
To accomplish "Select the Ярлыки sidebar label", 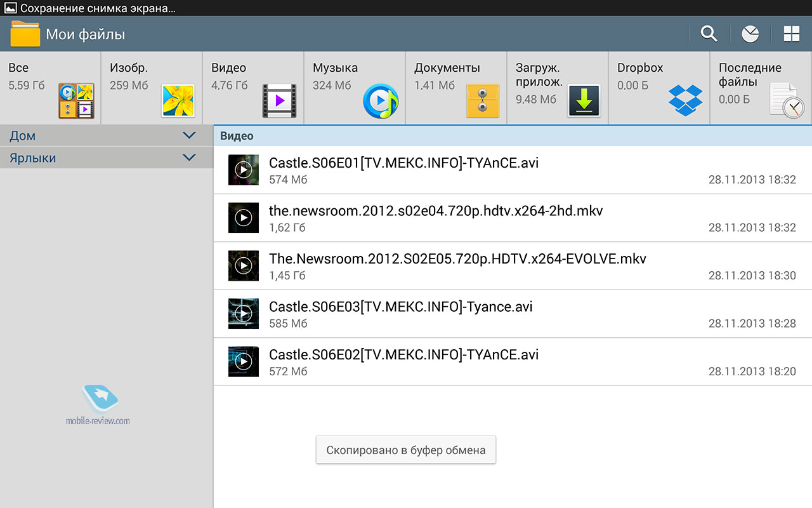I will 33,158.
